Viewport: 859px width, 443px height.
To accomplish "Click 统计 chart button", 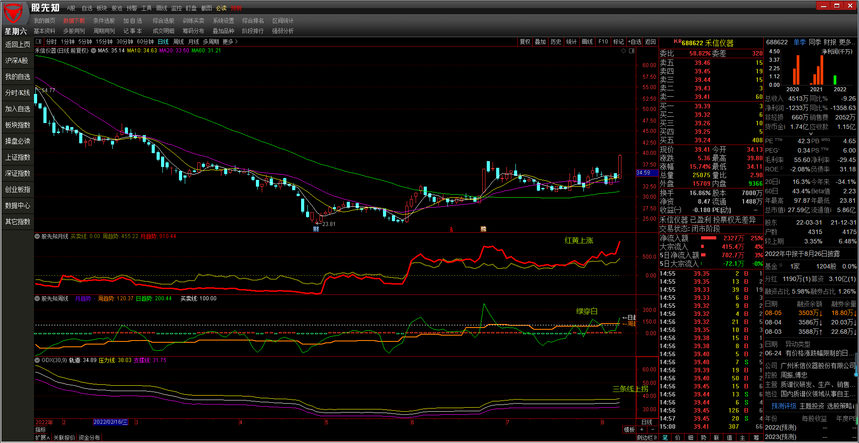I will (x=571, y=42).
